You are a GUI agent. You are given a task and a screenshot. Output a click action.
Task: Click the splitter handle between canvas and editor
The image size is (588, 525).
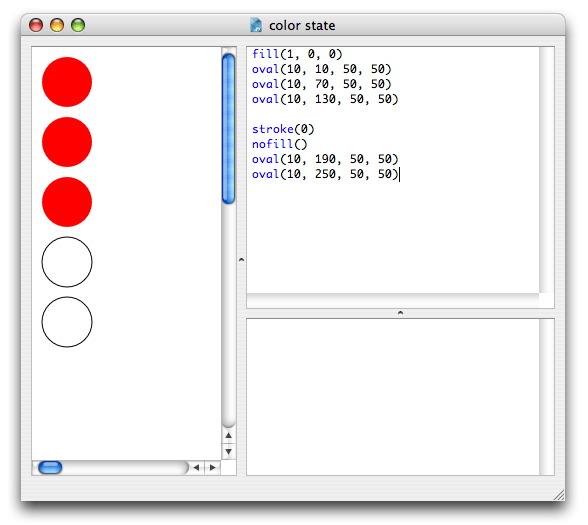(x=242, y=260)
